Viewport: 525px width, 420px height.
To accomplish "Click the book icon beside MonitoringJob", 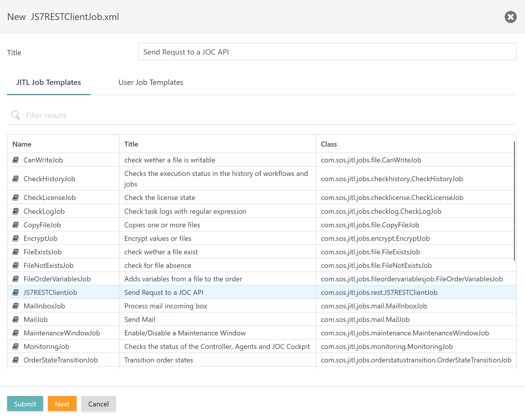I will [x=16, y=346].
